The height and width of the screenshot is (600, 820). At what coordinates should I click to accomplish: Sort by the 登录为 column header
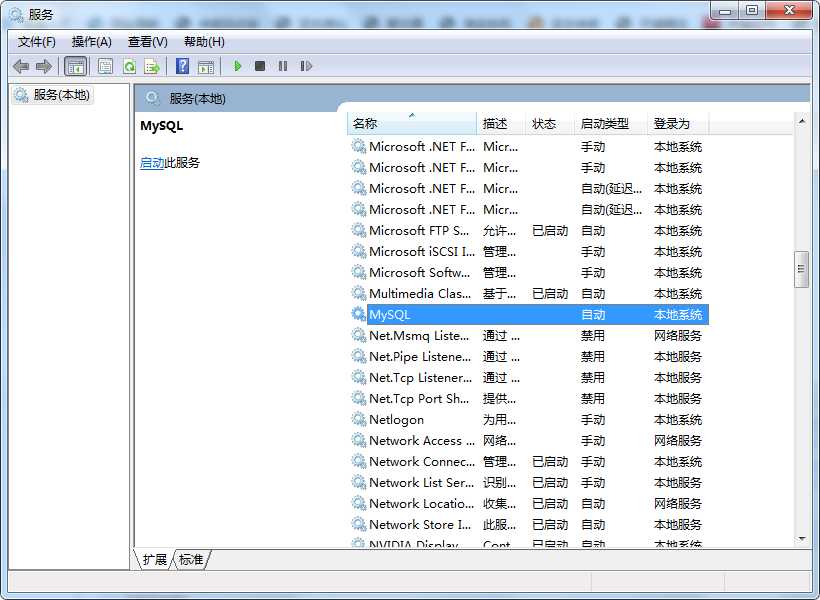click(678, 123)
